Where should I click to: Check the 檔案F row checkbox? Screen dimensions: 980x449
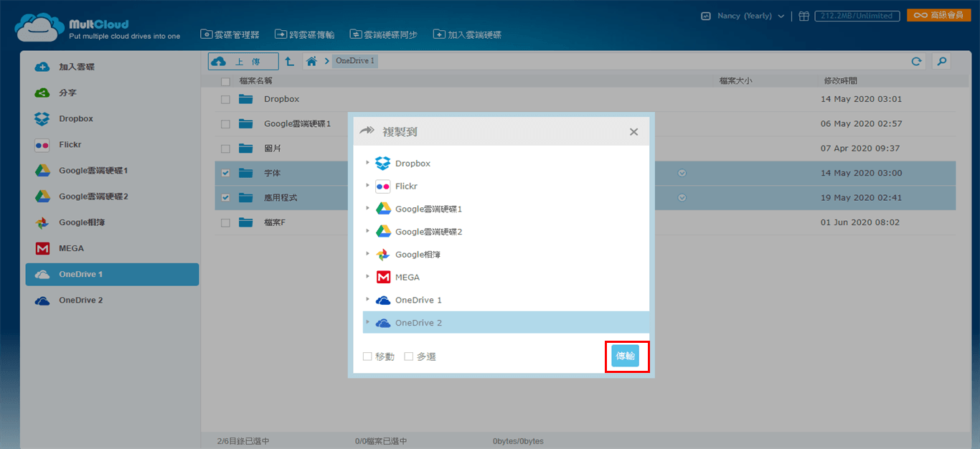pos(225,222)
